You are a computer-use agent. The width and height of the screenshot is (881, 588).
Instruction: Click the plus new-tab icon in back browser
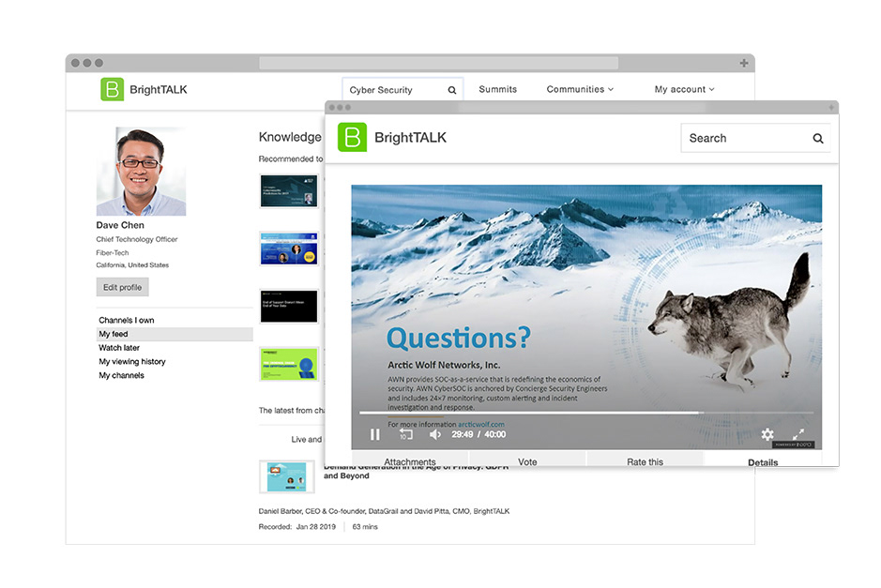pyautogui.click(x=744, y=63)
